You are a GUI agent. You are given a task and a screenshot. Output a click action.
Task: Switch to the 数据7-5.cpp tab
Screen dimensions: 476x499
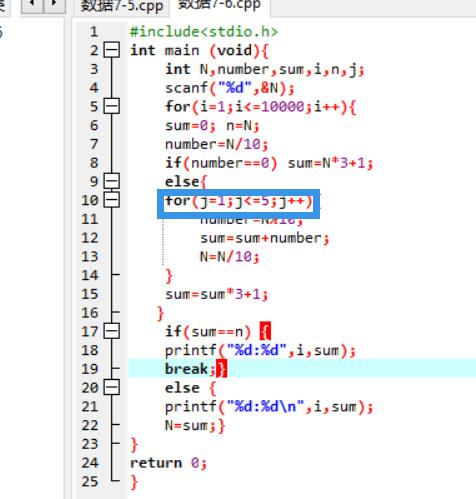pos(122,6)
